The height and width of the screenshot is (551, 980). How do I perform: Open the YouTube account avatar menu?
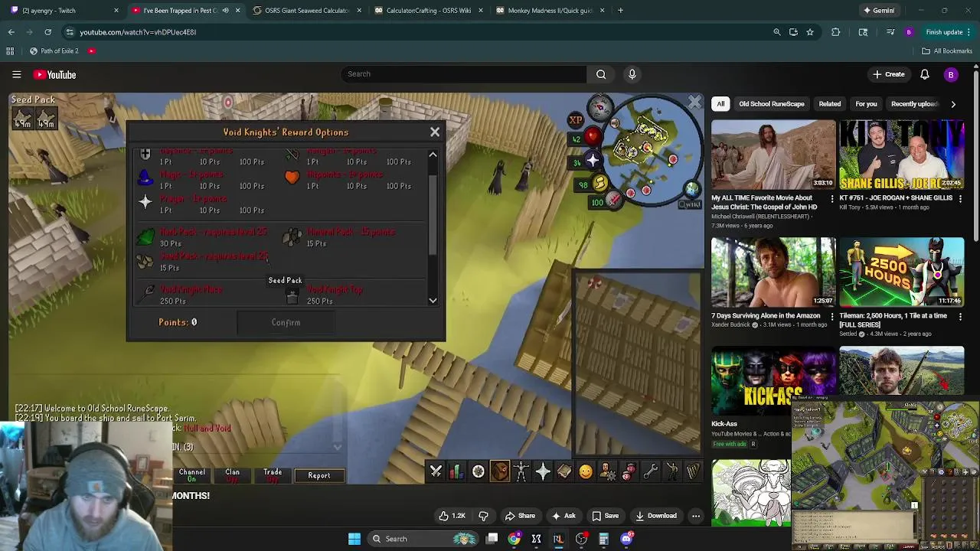pos(951,74)
